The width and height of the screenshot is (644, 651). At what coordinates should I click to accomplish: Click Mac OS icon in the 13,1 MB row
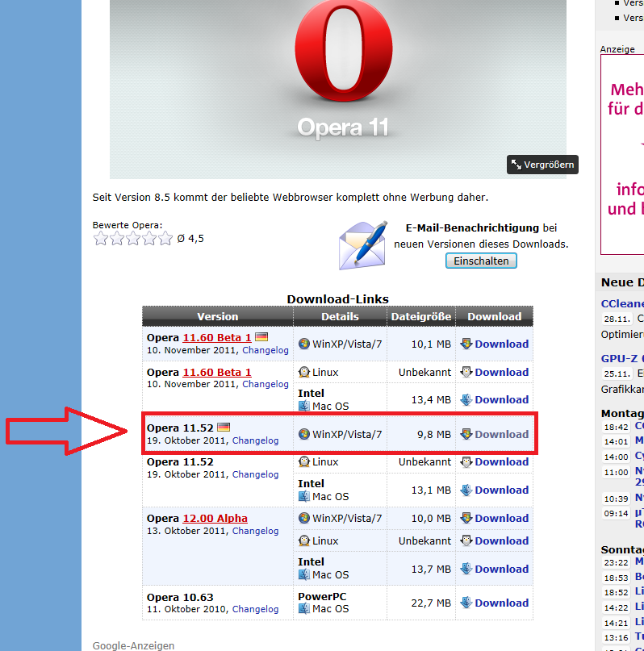304,496
